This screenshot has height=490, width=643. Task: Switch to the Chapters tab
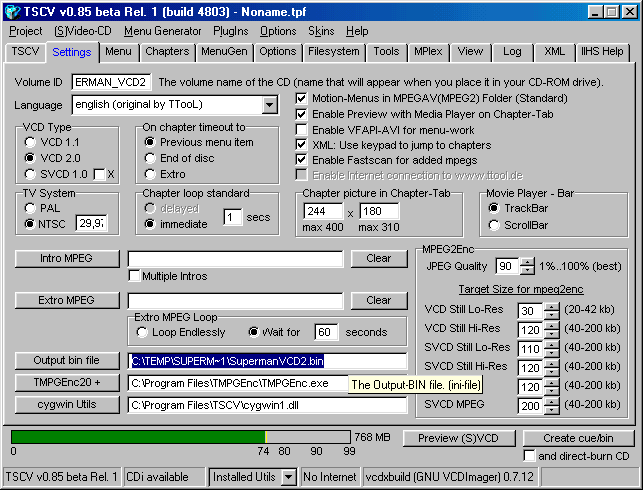point(166,52)
